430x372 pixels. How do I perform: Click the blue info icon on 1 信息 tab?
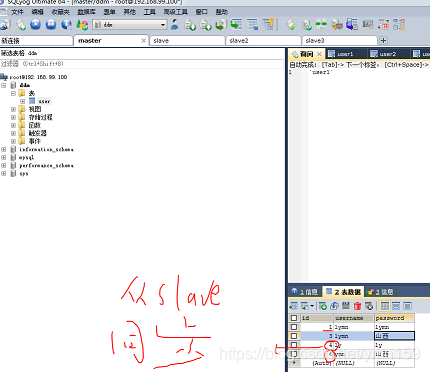click(294, 291)
